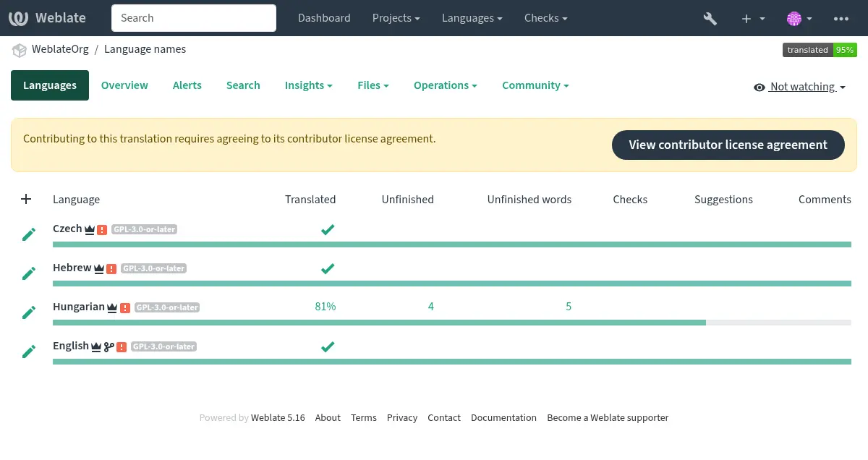The height and width of the screenshot is (460, 868).
Task: Open the wrench management tool in the navbar
Action: point(710,18)
